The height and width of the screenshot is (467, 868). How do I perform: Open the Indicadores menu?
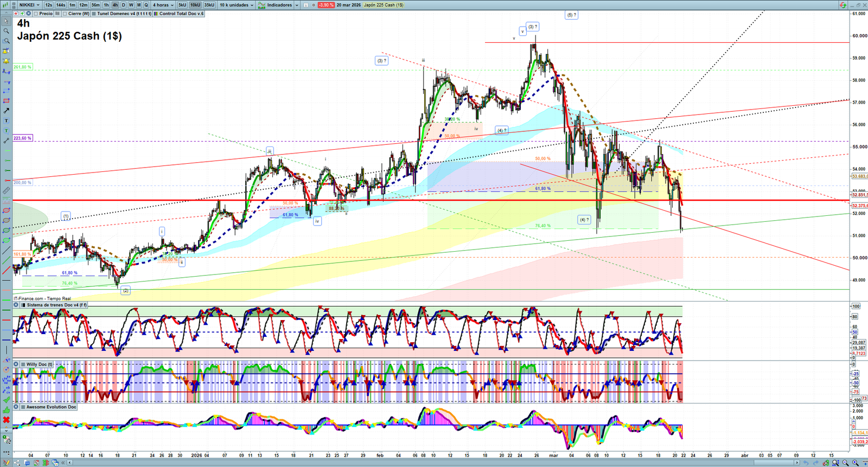click(276, 5)
